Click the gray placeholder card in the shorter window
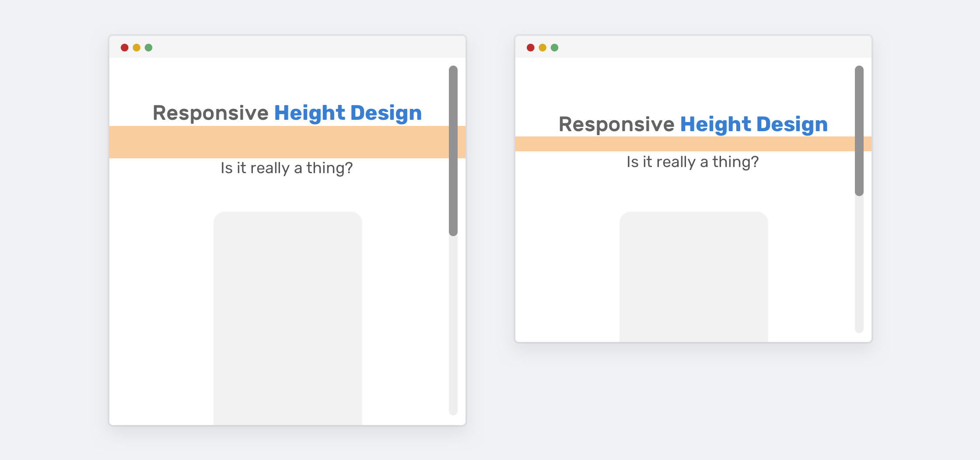This screenshot has width=980, height=460. pyautogui.click(x=694, y=277)
